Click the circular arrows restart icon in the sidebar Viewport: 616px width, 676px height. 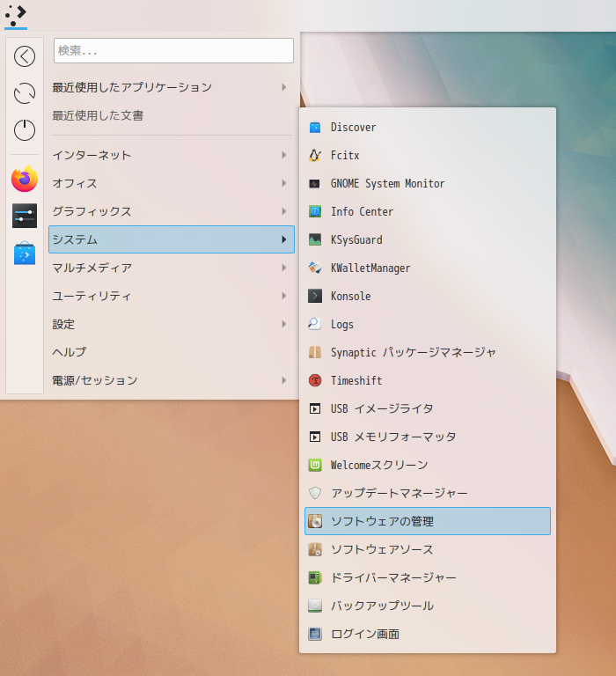pos(25,93)
